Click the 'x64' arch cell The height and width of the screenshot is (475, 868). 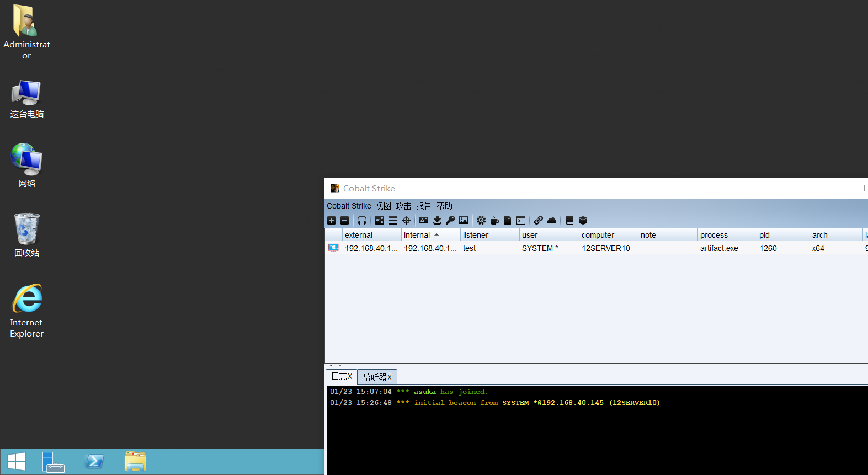point(836,248)
